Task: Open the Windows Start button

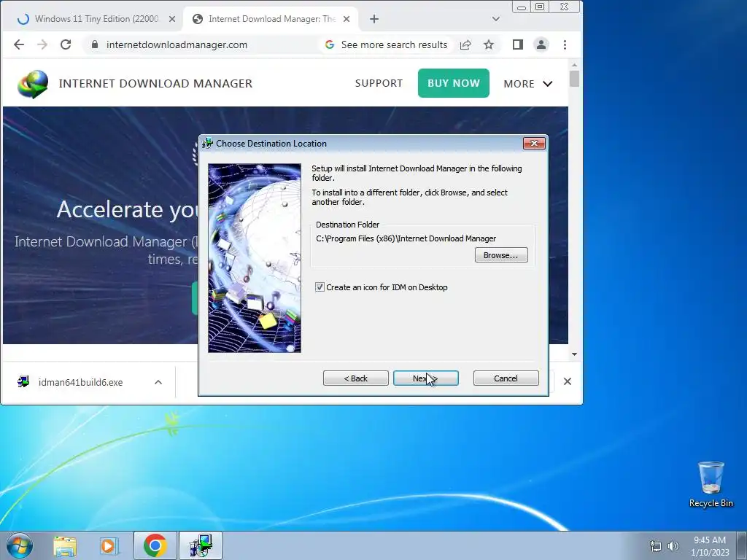Action: 20,545
